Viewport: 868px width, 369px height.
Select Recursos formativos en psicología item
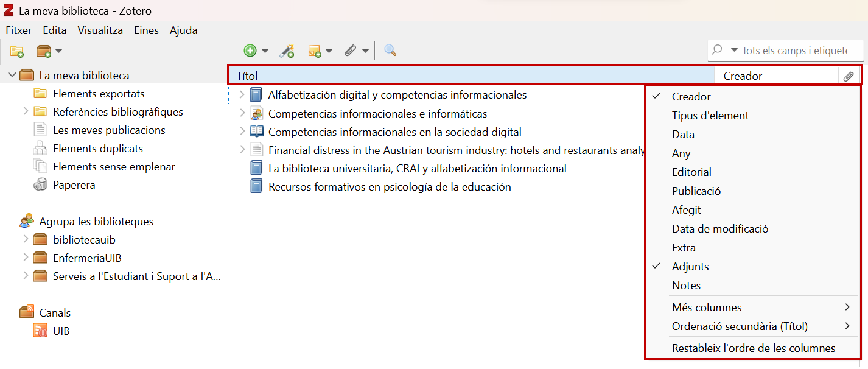pos(390,187)
